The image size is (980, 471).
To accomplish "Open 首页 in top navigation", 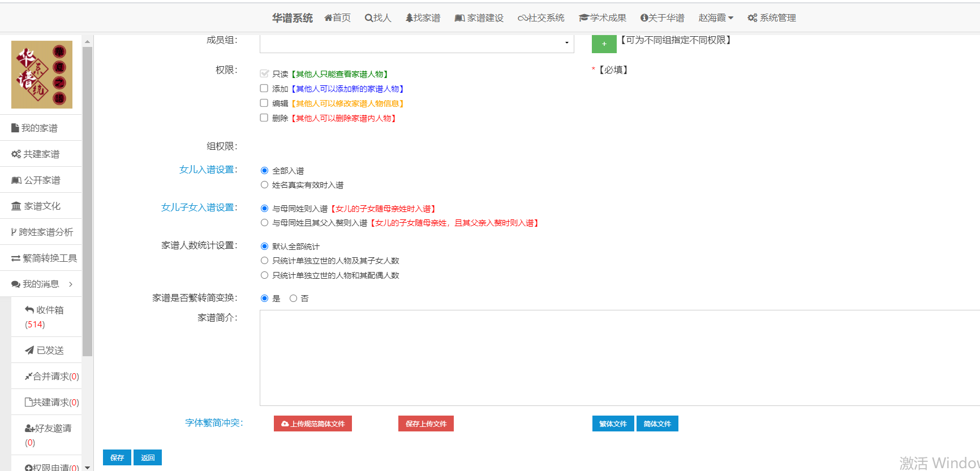I will click(337, 18).
